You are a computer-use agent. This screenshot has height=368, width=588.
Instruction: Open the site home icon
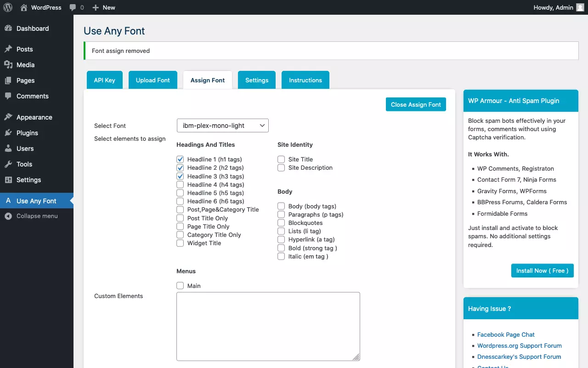click(24, 7)
